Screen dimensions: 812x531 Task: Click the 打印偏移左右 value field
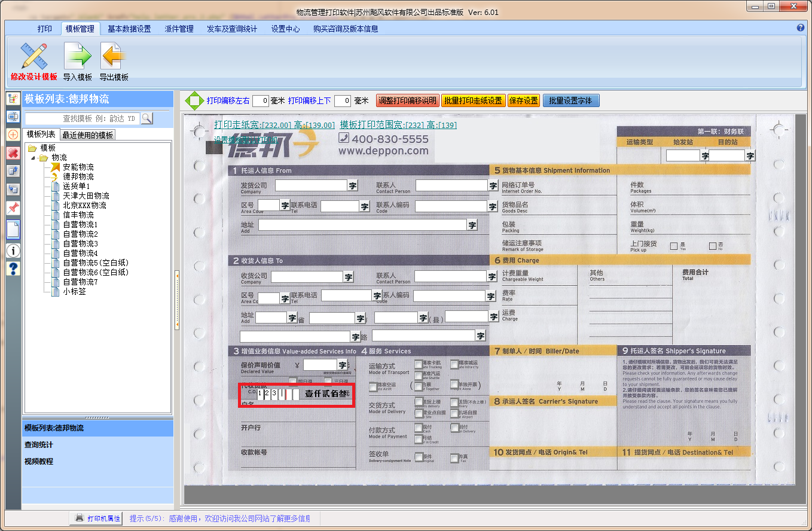point(260,101)
